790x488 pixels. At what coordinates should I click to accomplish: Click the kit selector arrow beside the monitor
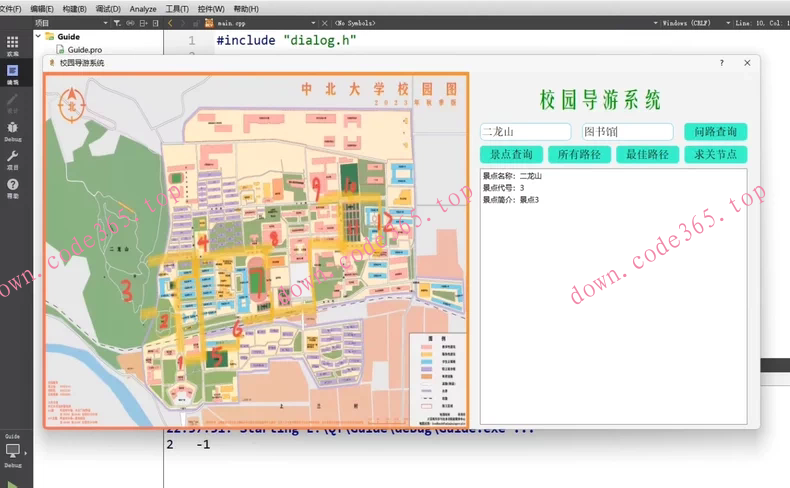click(26, 453)
